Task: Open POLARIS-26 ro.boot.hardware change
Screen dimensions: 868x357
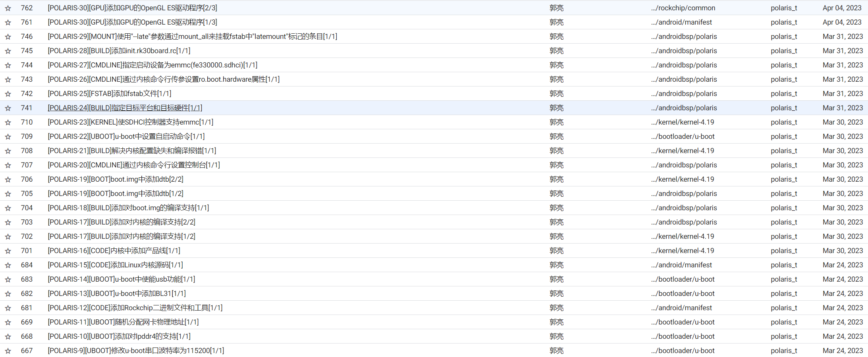Action: tap(164, 79)
